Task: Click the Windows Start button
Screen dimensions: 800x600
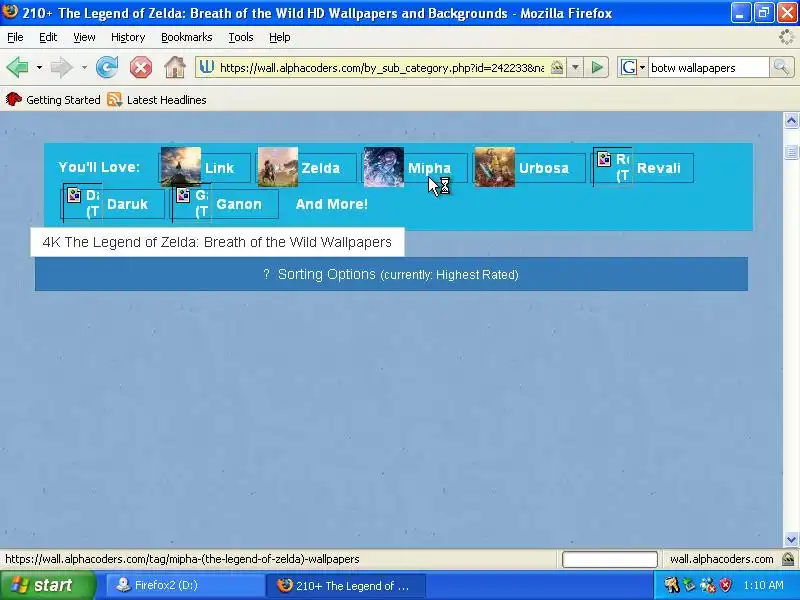Action: (47, 585)
